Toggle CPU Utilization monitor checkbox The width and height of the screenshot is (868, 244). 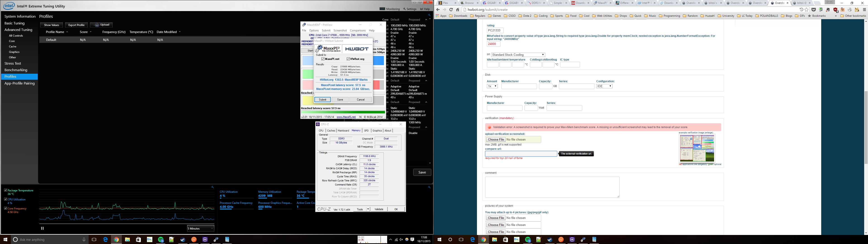(5, 199)
